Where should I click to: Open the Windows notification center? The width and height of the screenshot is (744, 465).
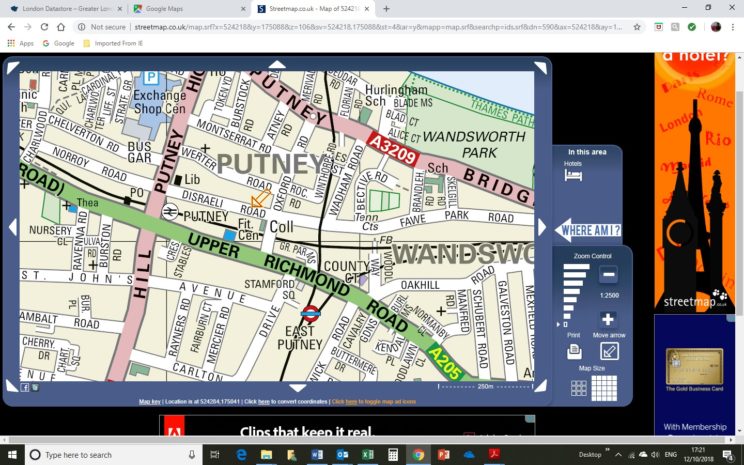729,455
